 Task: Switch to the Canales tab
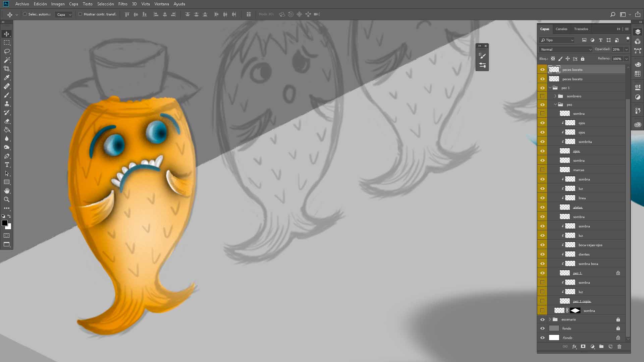tap(561, 29)
